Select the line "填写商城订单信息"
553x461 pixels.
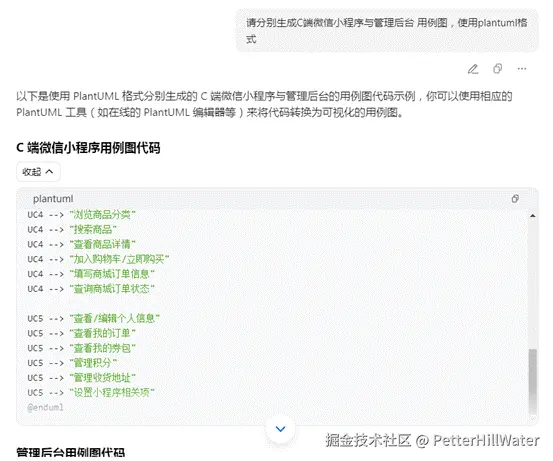(91, 274)
